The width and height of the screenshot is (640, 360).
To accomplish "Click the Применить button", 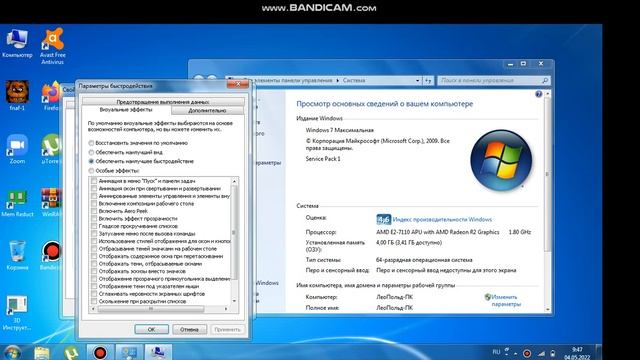I will coord(227,329).
